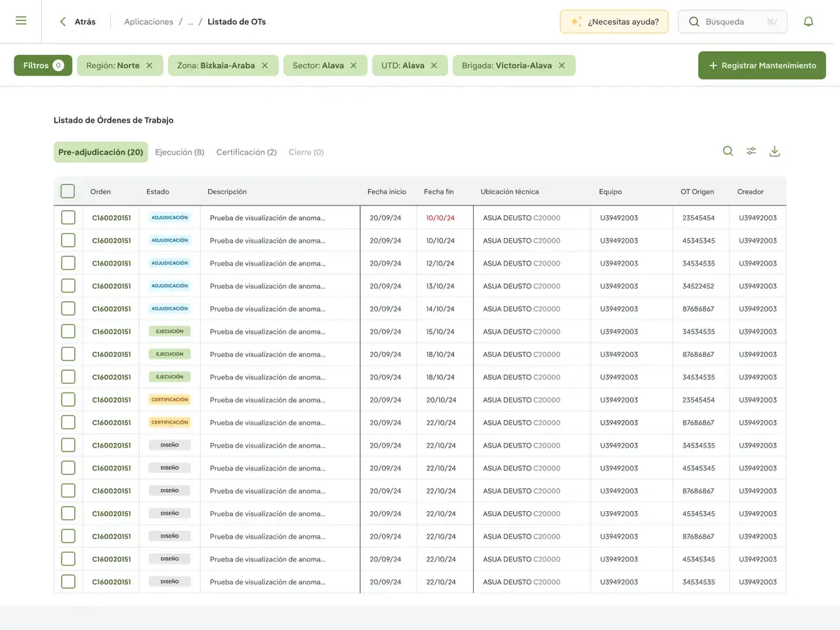Switch to Ejecución (8) tab
Screen dimensions: 840x630
180,152
